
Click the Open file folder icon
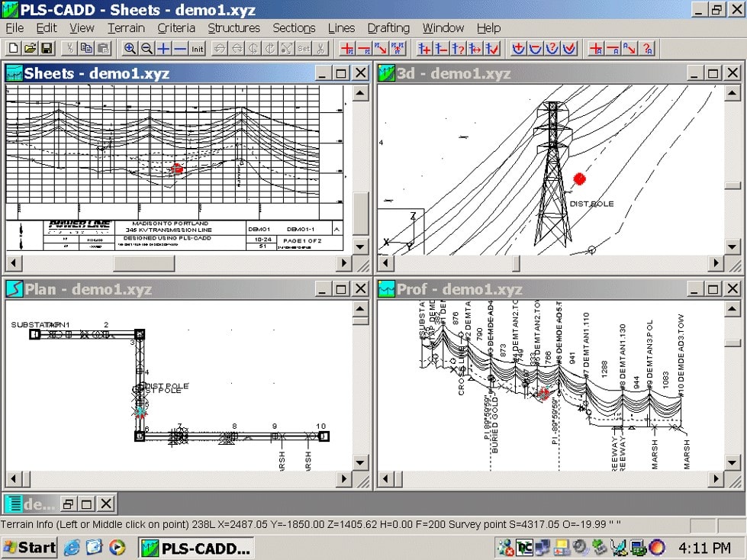pyautogui.click(x=30, y=48)
